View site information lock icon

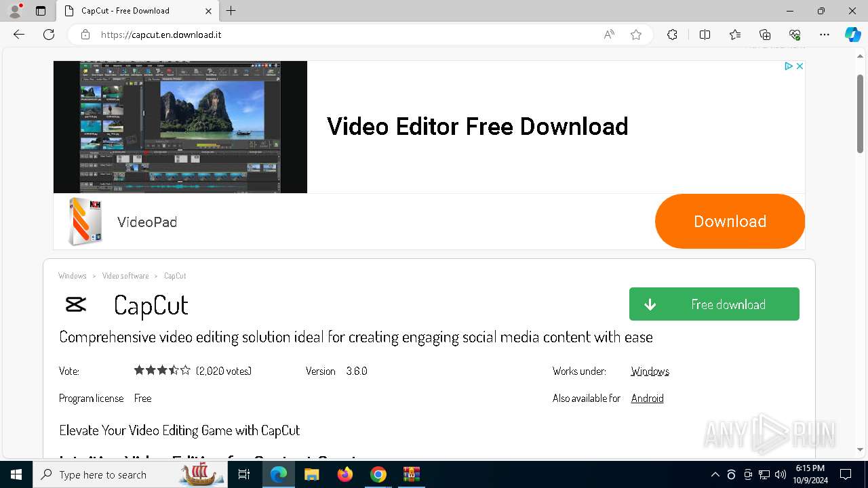(85, 35)
